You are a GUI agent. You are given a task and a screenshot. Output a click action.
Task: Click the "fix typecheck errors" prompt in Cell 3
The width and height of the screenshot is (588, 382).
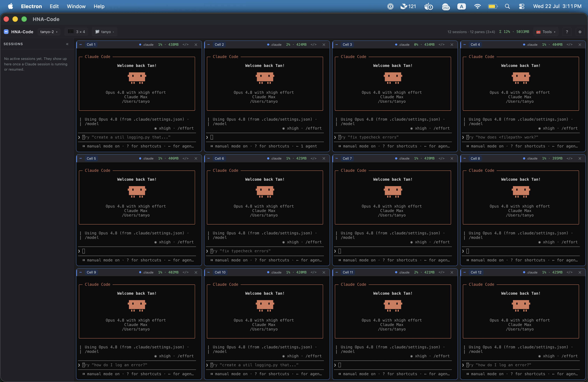[x=373, y=137]
